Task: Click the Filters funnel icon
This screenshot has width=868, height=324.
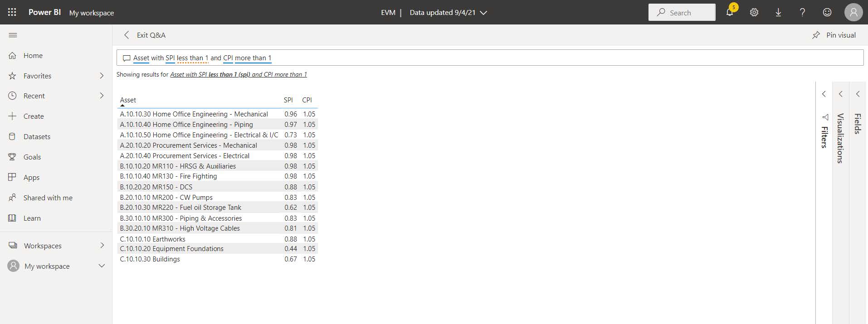Action: click(824, 117)
